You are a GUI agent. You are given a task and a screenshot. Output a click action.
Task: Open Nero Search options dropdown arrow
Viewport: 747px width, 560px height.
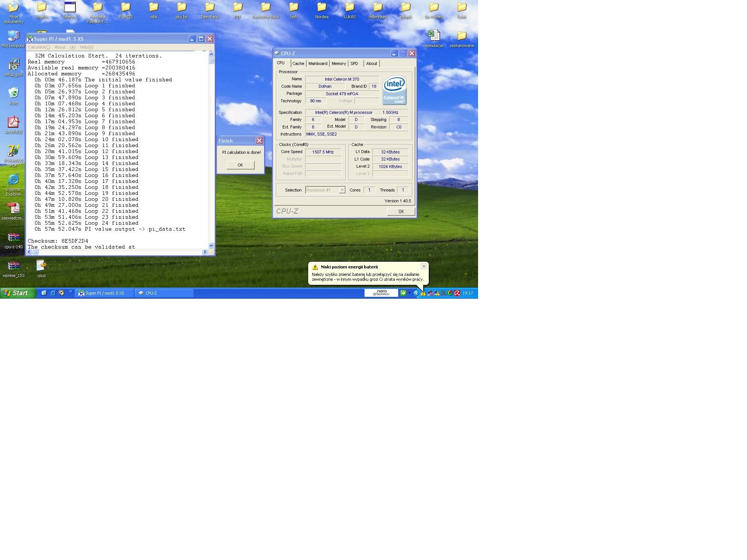pyautogui.click(x=409, y=293)
